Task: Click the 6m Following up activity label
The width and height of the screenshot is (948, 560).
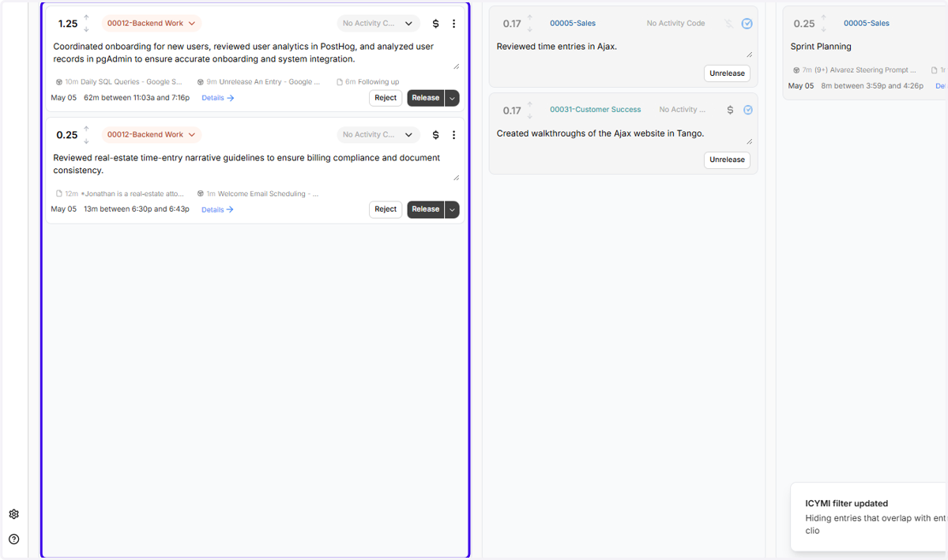Action: (372, 82)
